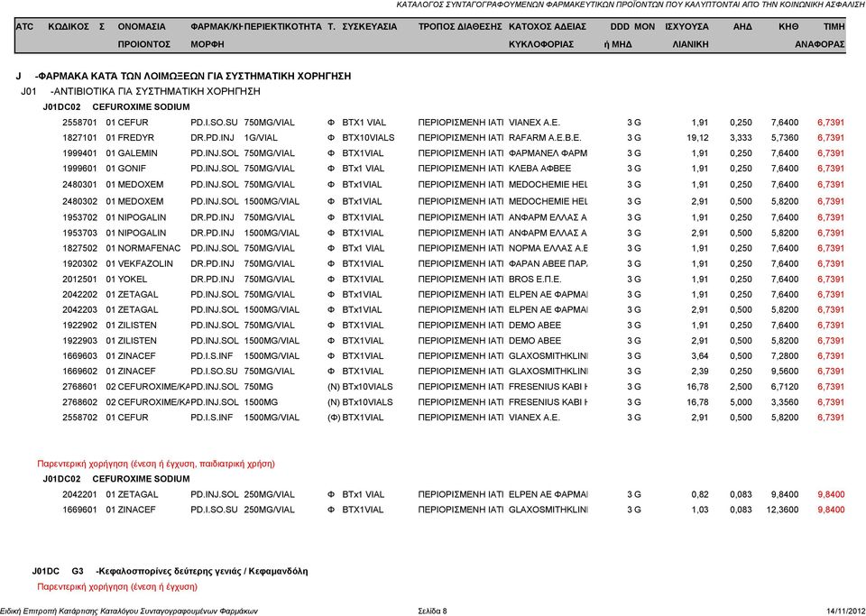Select retail price 1,03

(x=700, y=510)
